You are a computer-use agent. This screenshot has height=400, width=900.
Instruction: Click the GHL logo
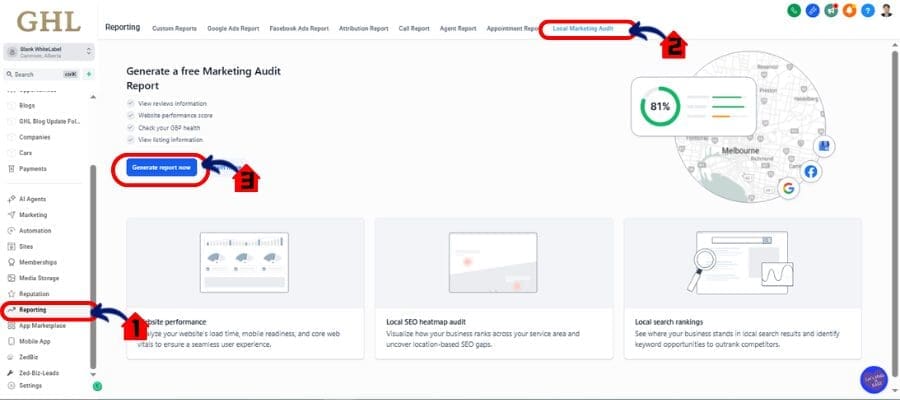(48, 21)
